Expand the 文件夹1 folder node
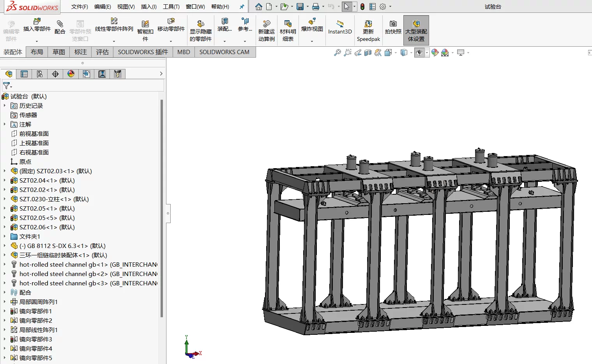592x364 pixels. [x=5, y=236]
